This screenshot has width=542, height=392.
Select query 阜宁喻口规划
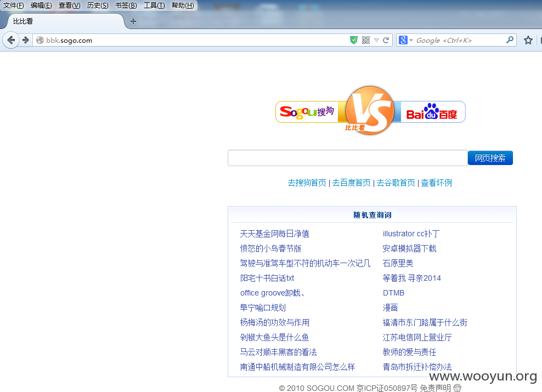(263, 308)
